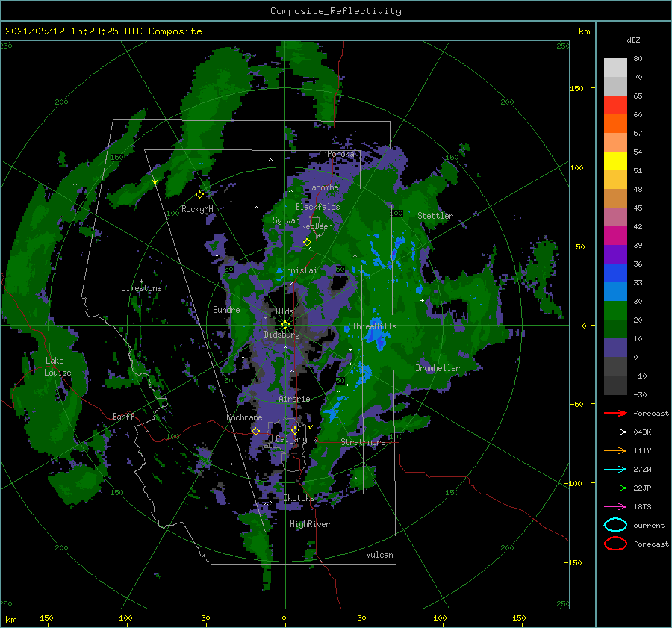Click the Limestone label
Viewport: 672px width, 628px height.
click(x=141, y=288)
